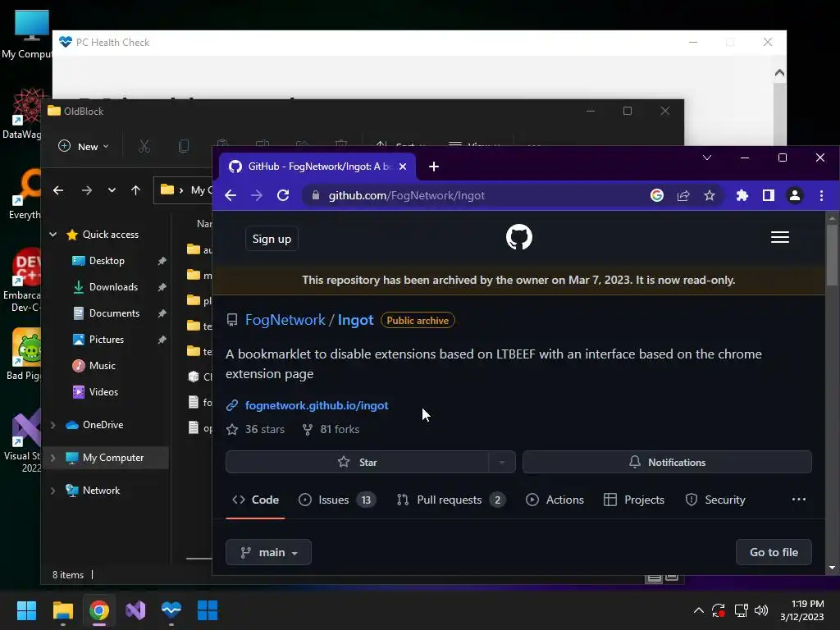Go back in the File Explorer window

58,190
